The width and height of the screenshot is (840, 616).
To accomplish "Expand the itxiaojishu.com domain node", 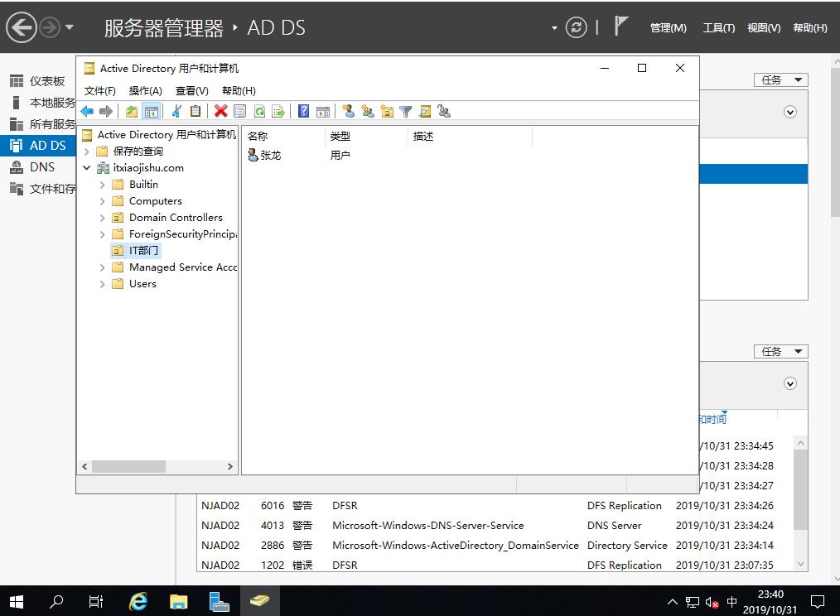I will 86,167.
